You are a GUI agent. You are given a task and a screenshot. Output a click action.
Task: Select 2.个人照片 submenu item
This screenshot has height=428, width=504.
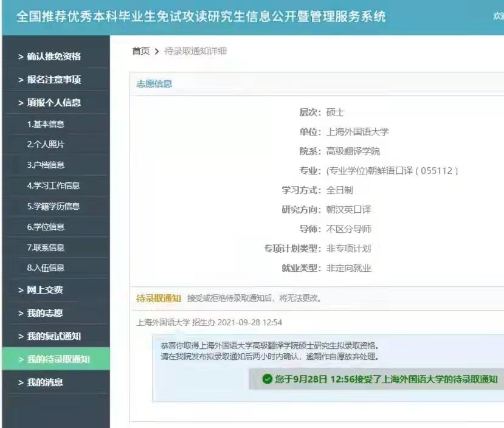point(46,145)
